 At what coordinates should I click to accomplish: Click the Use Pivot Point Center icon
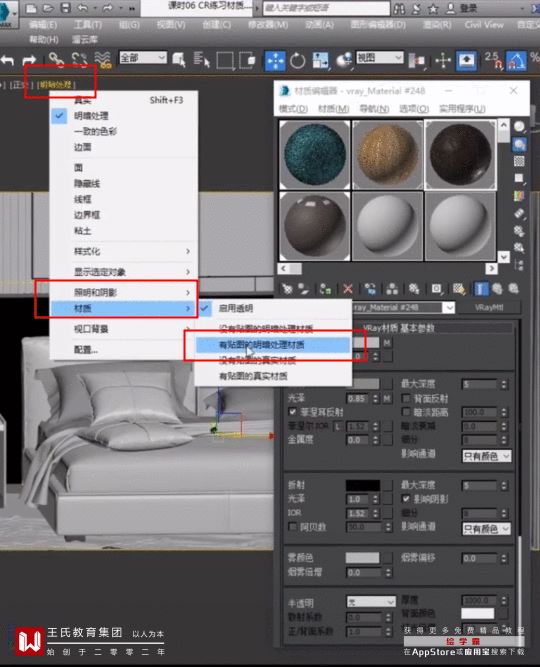coord(417,61)
